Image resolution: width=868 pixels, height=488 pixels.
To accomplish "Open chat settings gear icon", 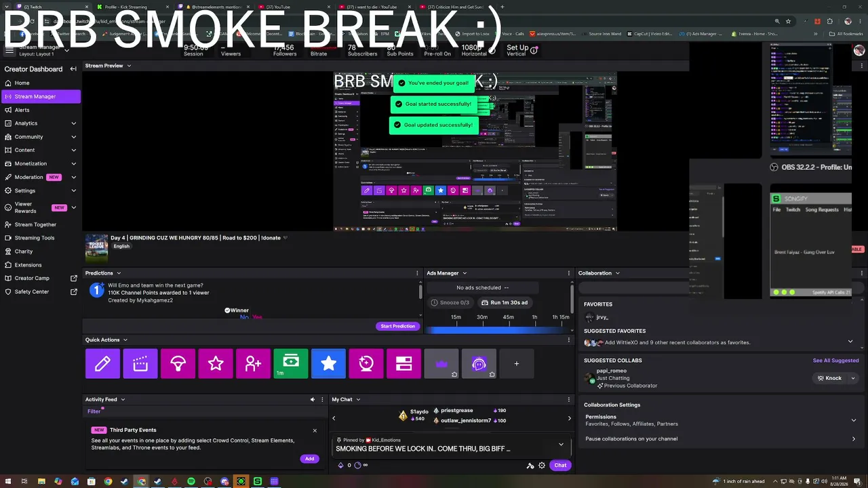I will pos(542,466).
